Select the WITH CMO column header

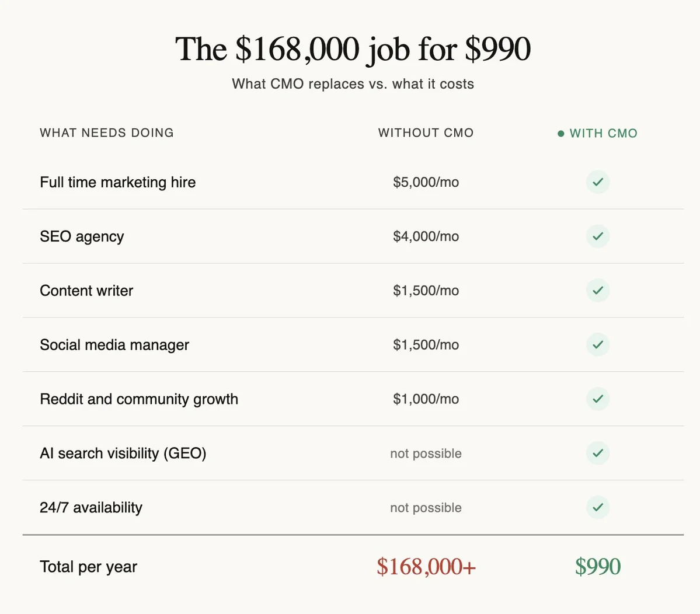pyautogui.click(x=603, y=134)
